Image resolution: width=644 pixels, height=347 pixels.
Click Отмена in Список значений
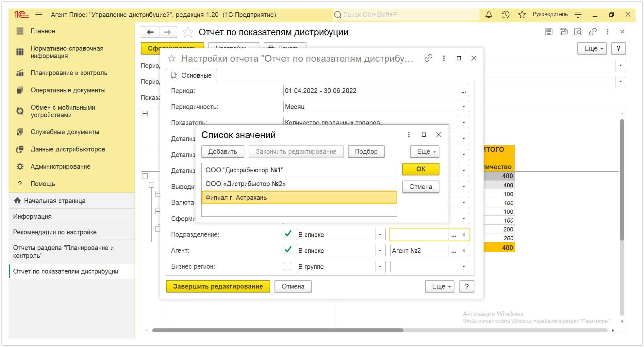pyautogui.click(x=421, y=187)
